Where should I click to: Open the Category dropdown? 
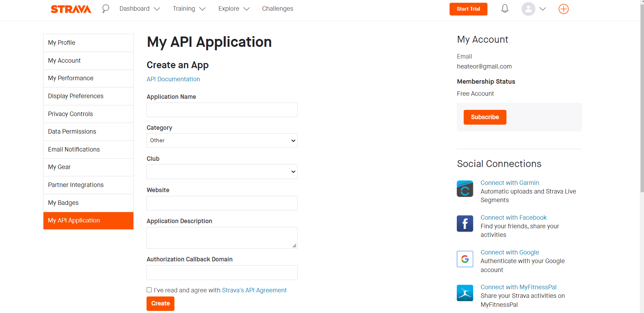coord(222,140)
